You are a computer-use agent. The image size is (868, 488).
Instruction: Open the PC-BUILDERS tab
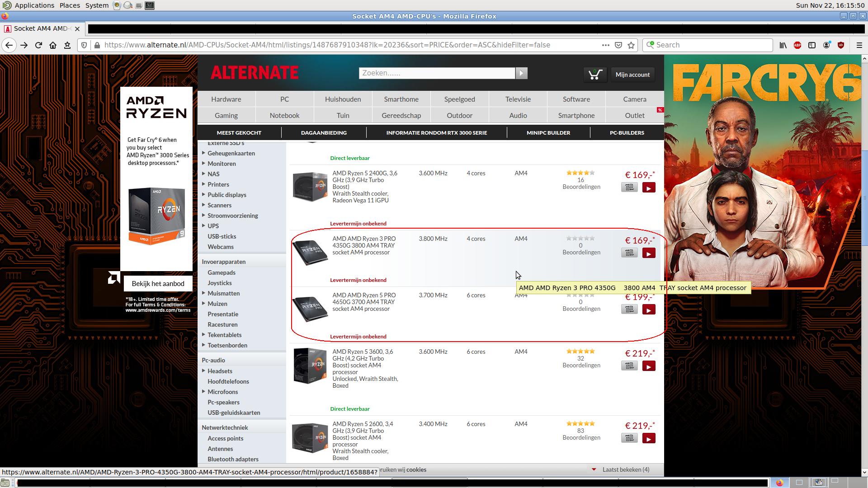[627, 133]
